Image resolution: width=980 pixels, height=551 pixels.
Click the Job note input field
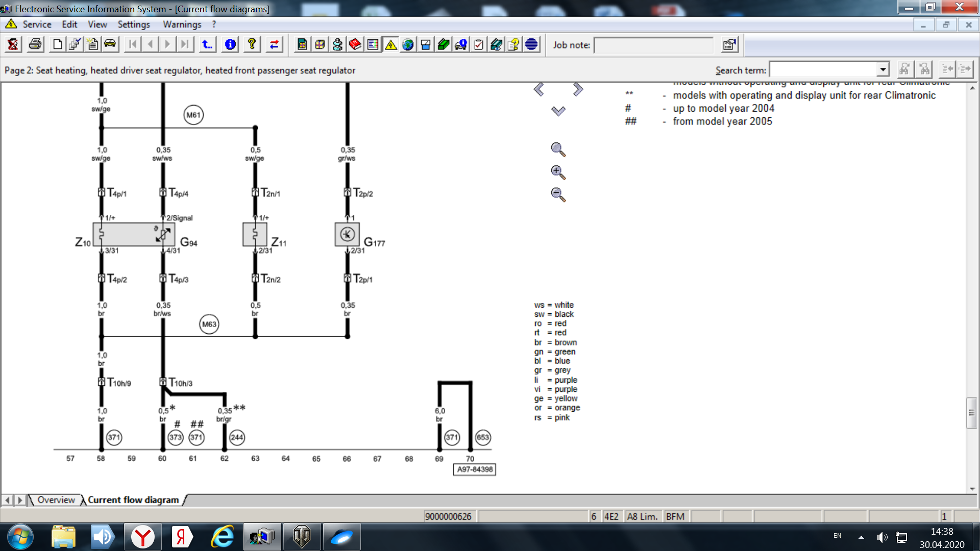653,45
